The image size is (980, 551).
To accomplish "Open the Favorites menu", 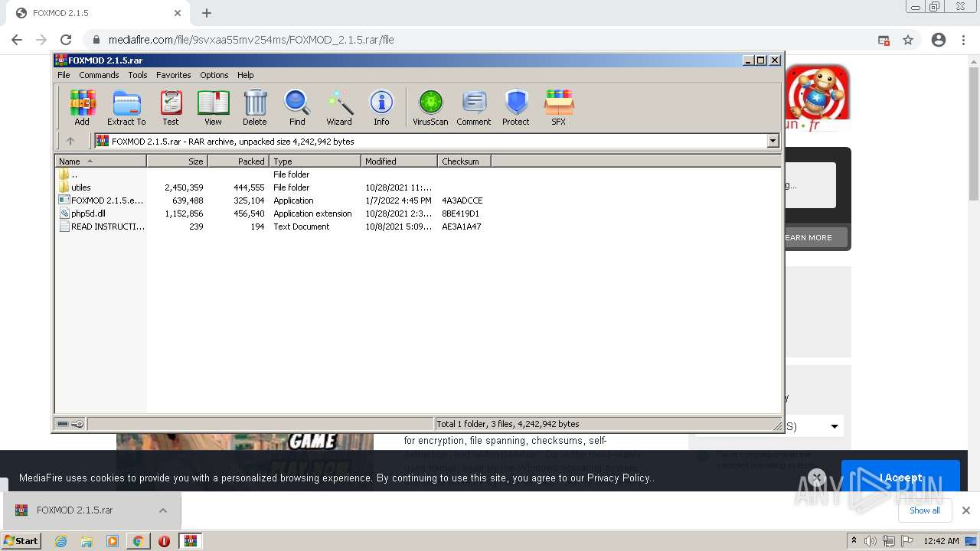I will 174,75.
